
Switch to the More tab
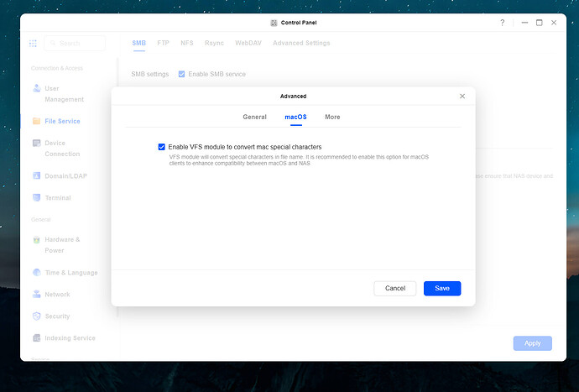pos(332,118)
